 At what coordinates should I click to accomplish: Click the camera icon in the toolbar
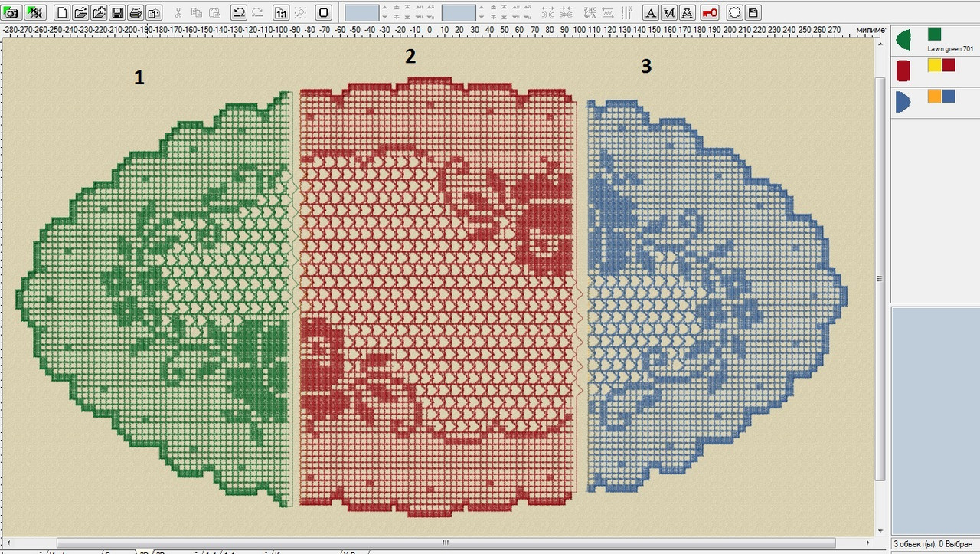[11, 12]
